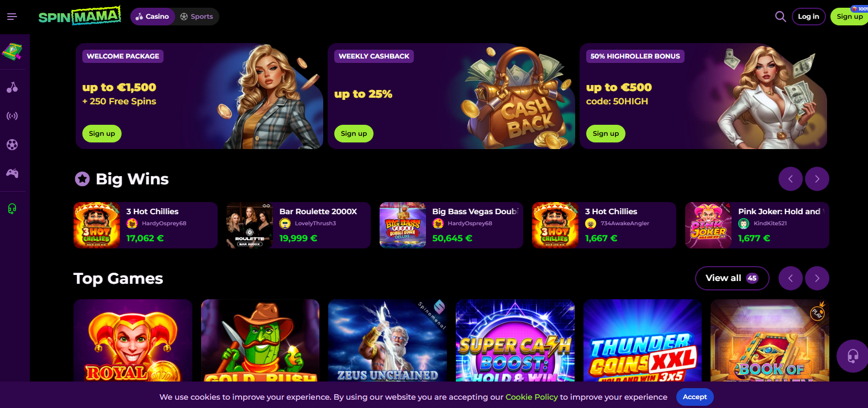Go to previous Big Wins slide
This screenshot has width=868, height=408.
click(x=791, y=179)
